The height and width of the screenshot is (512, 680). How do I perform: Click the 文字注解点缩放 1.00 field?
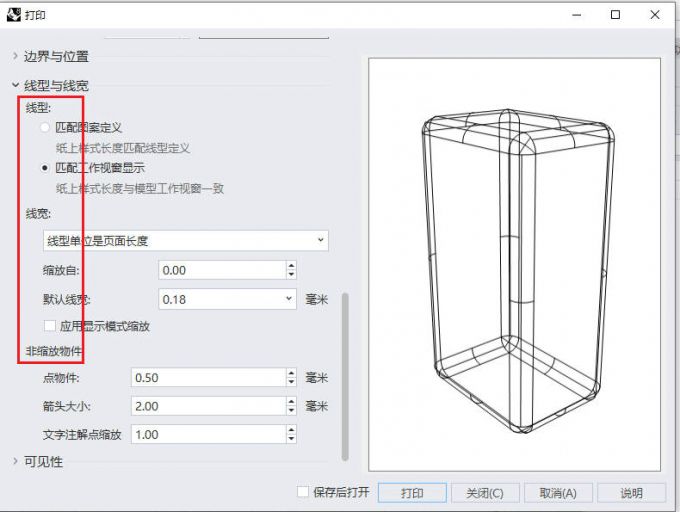208,434
